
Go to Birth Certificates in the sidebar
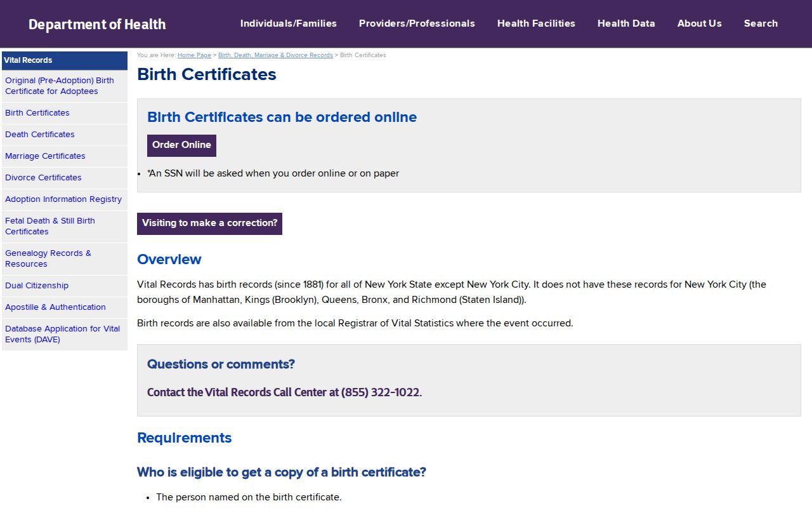click(x=65, y=113)
